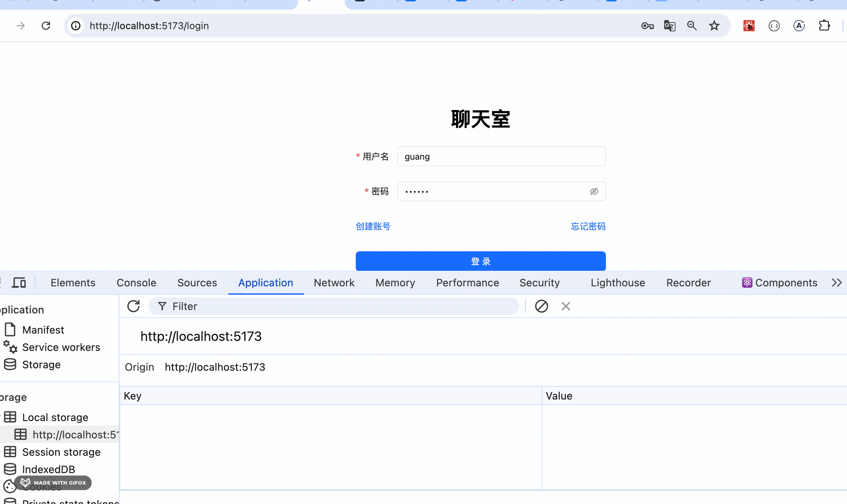Open the Console tab
Viewport: 847px width, 504px height.
tap(136, 283)
